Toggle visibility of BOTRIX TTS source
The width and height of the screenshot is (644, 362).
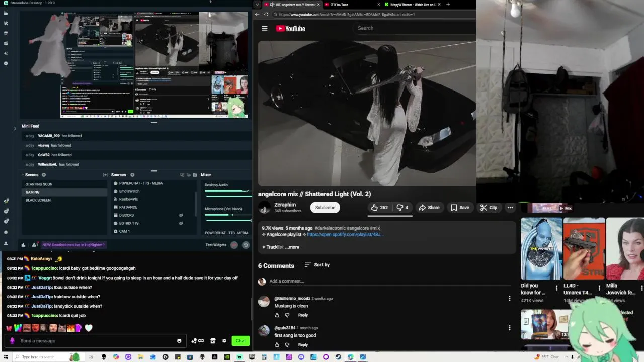coord(181,223)
